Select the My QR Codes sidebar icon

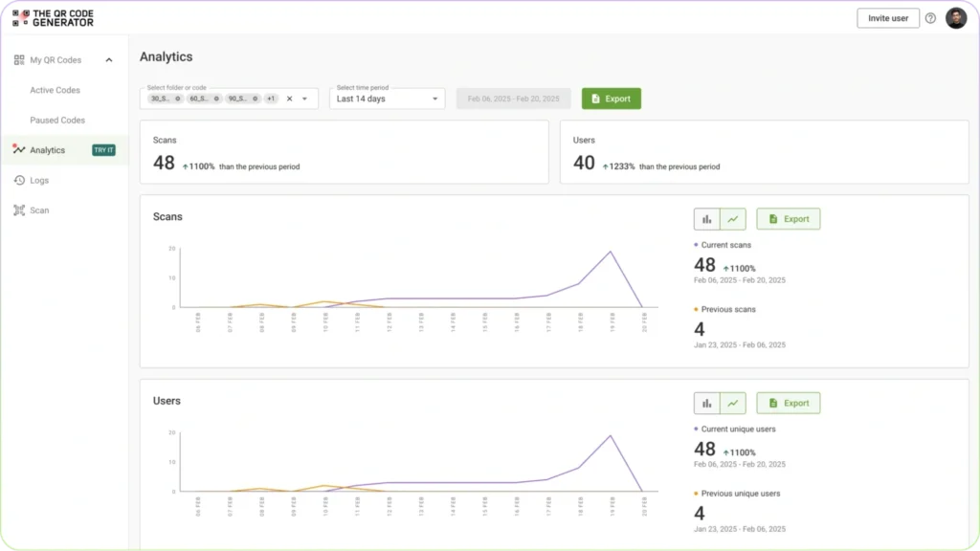click(x=19, y=59)
